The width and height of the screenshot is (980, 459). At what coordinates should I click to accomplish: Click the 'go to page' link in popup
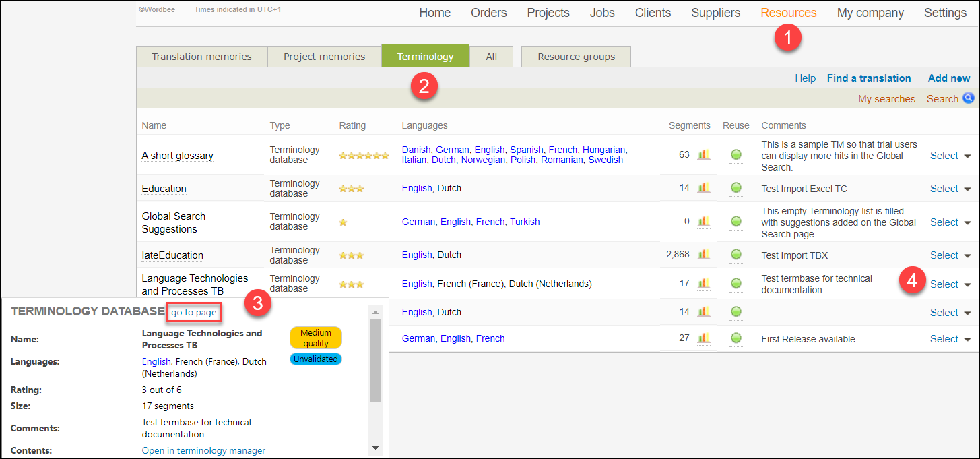(x=194, y=313)
